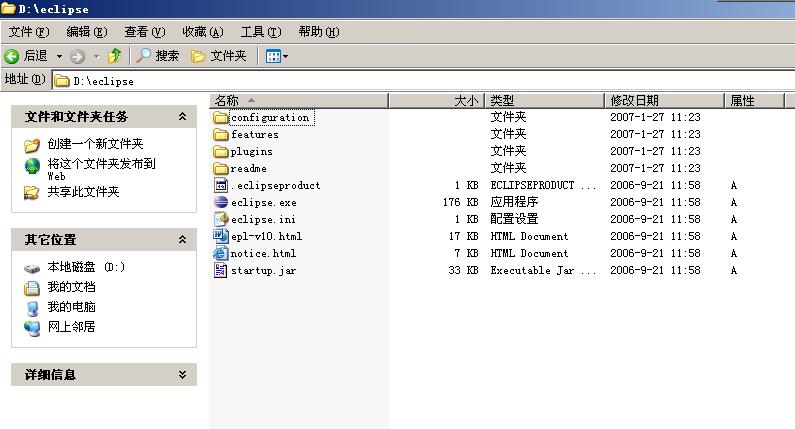Select the .eclipseproduct file icon
The height and width of the screenshot is (429, 795).
(x=221, y=185)
